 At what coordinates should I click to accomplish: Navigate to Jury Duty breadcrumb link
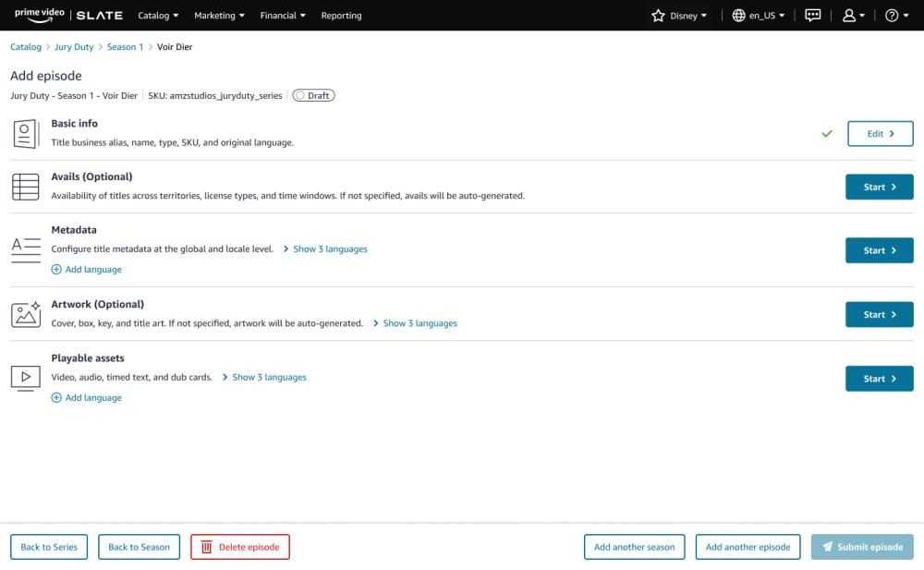pos(74,47)
